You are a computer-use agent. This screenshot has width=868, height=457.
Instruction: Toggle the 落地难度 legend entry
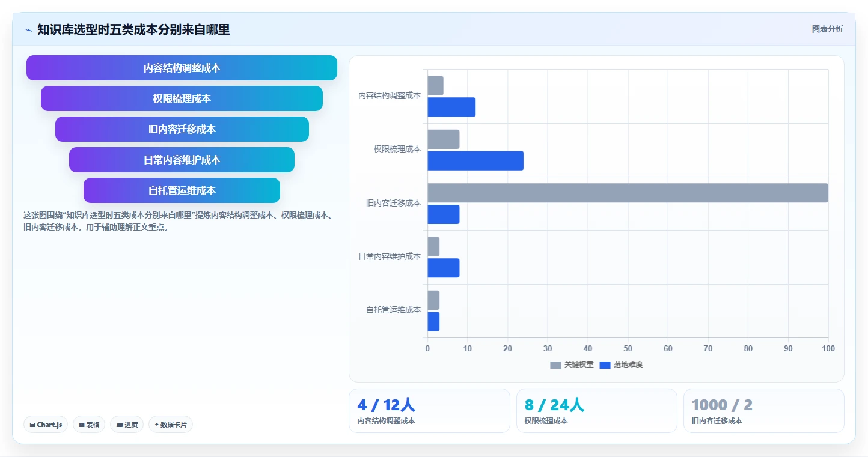pos(621,365)
